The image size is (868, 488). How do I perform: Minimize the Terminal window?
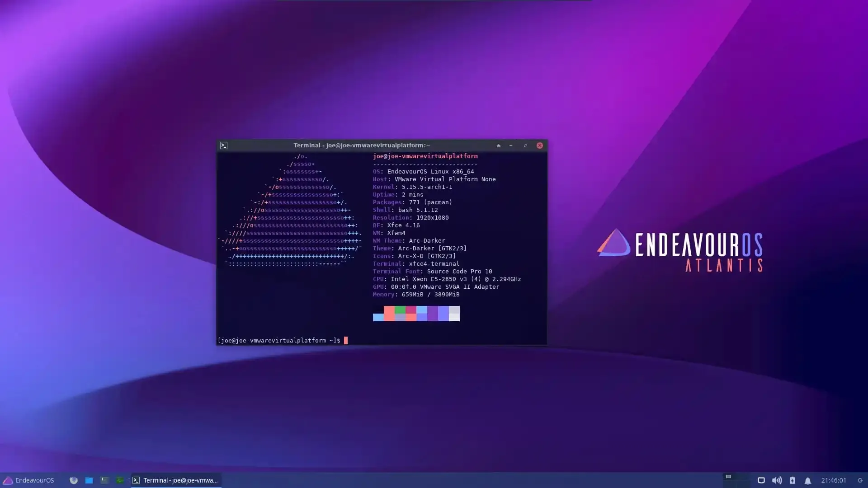[x=511, y=145]
